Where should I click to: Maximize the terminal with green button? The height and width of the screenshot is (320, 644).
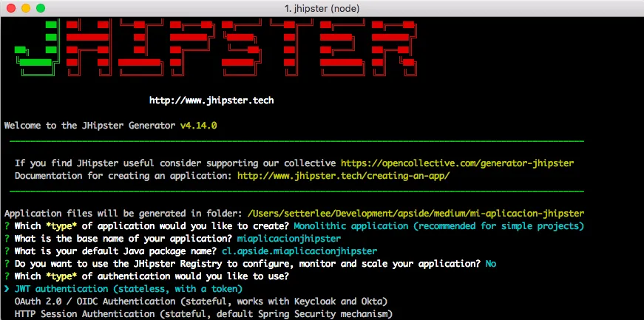(x=41, y=8)
